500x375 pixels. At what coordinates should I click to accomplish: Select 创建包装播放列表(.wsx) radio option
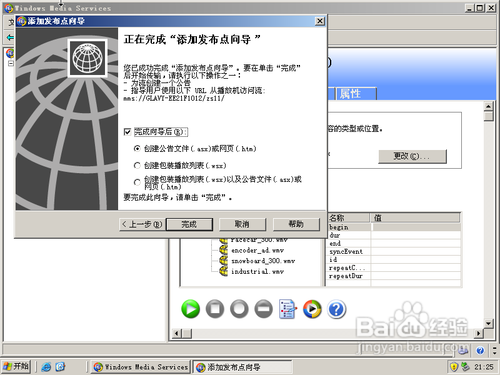tap(137, 165)
